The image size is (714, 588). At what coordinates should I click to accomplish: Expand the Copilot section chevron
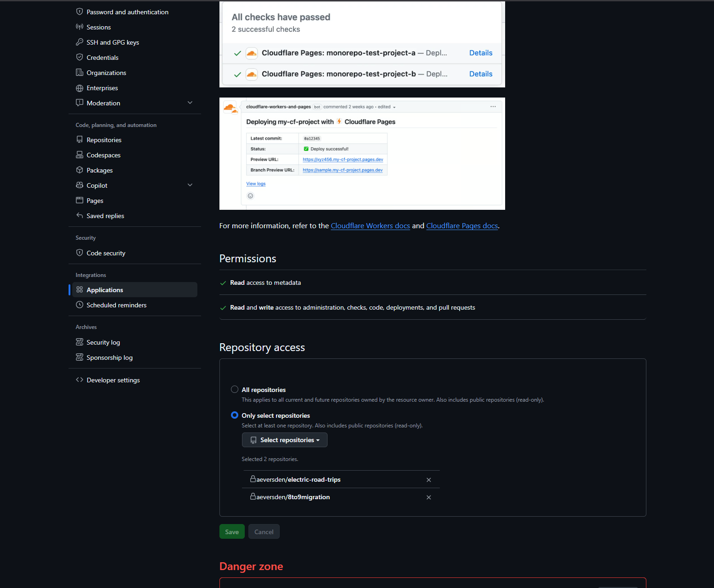tap(190, 185)
